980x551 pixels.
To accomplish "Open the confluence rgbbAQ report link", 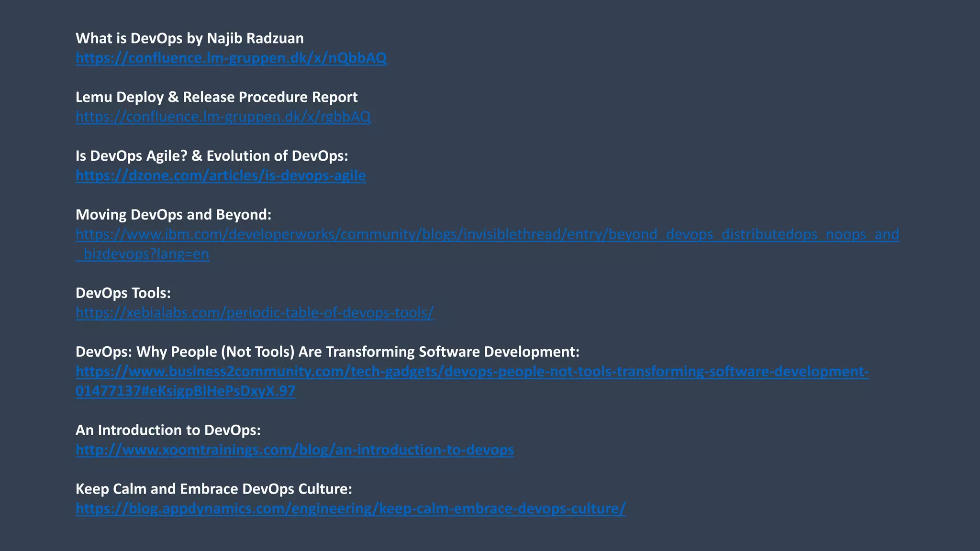I will pyautogui.click(x=223, y=117).
